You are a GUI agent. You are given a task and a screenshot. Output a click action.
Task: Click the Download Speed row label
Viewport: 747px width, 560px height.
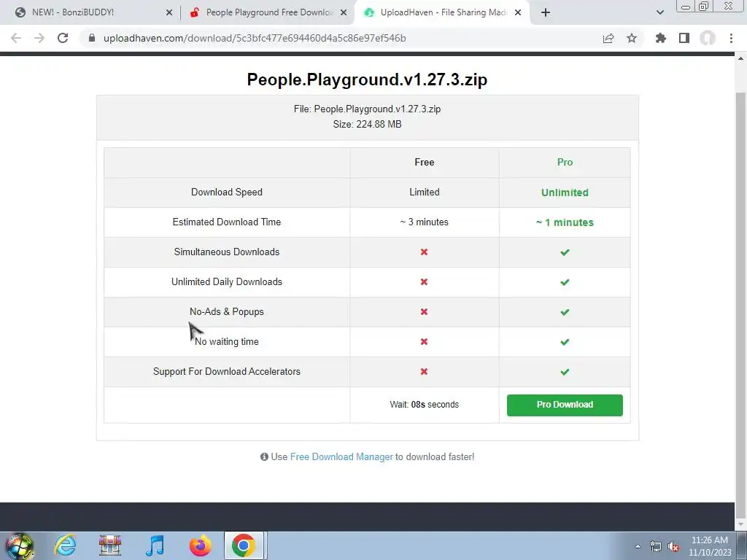click(x=227, y=192)
